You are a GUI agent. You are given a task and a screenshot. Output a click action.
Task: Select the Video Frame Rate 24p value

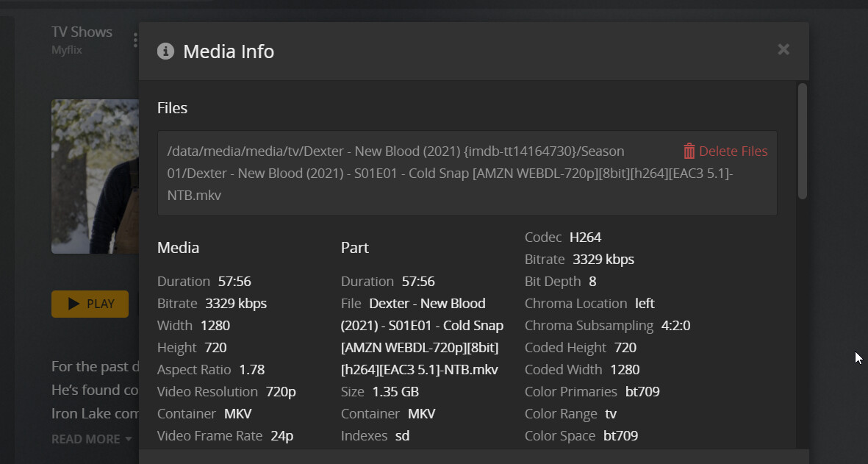281,436
